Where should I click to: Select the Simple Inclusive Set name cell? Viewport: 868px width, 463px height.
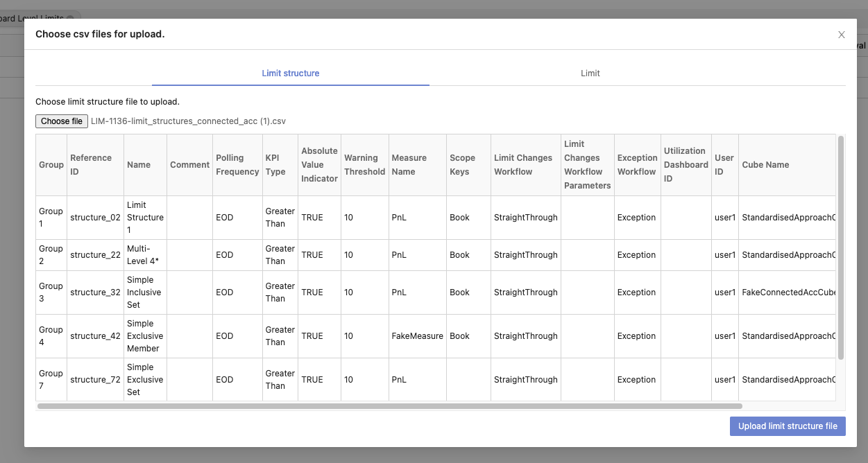[x=145, y=292]
